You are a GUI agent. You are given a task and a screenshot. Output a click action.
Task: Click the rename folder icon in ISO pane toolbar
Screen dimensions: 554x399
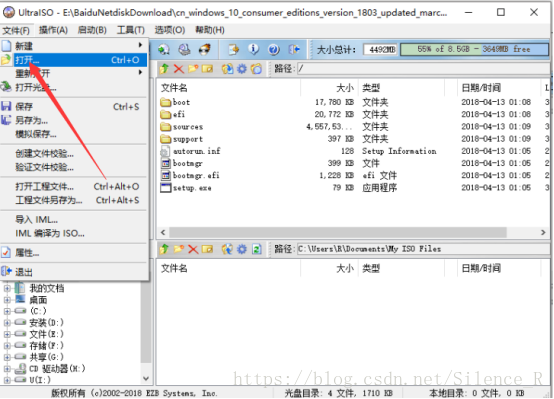(x=207, y=69)
